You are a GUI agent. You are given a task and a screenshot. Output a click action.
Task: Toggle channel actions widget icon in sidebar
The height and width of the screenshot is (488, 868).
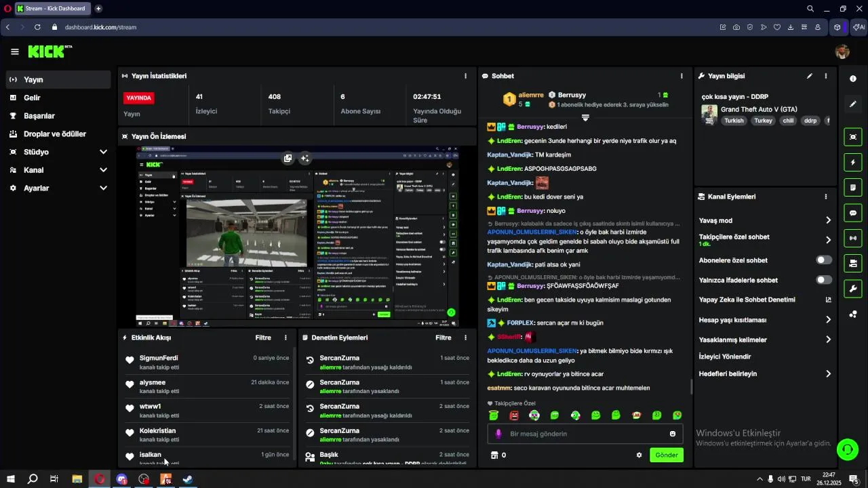click(x=853, y=263)
